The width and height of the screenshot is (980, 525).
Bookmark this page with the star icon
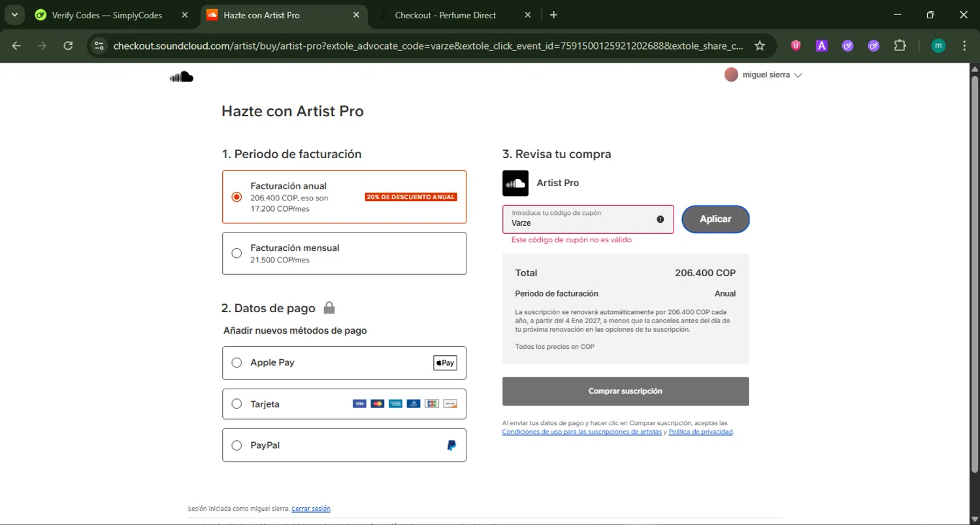click(759, 46)
